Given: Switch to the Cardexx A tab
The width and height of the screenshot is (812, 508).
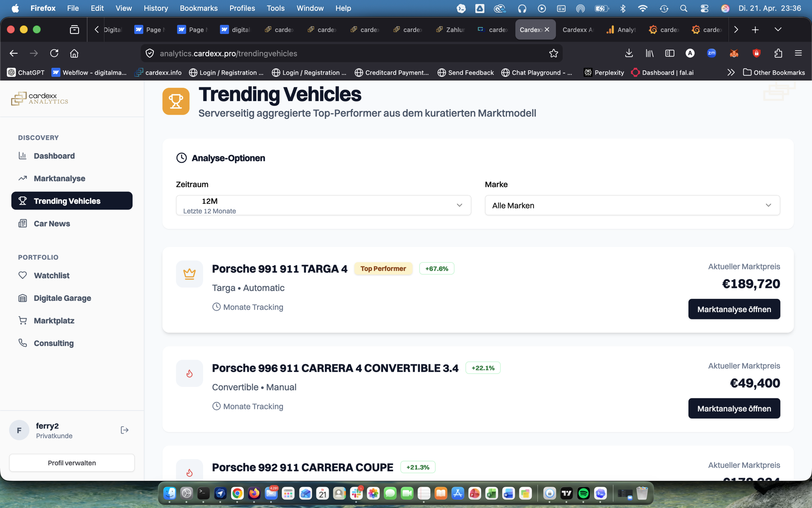Looking at the screenshot, I should coord(577,30).
